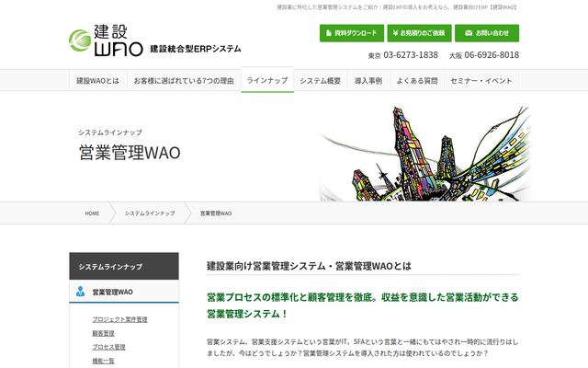Image resolution: width=588 pixels, height=368 pixels.
Task: Click the 建設統合型ERPシステム tagline
Action: tap(196, 49)
